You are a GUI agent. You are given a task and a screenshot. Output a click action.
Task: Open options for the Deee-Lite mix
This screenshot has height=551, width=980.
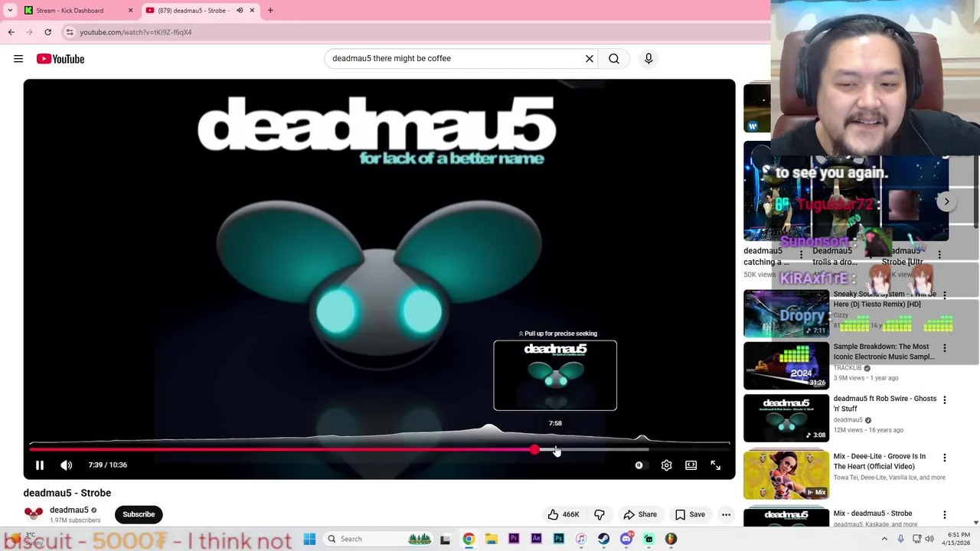point(944,458)
